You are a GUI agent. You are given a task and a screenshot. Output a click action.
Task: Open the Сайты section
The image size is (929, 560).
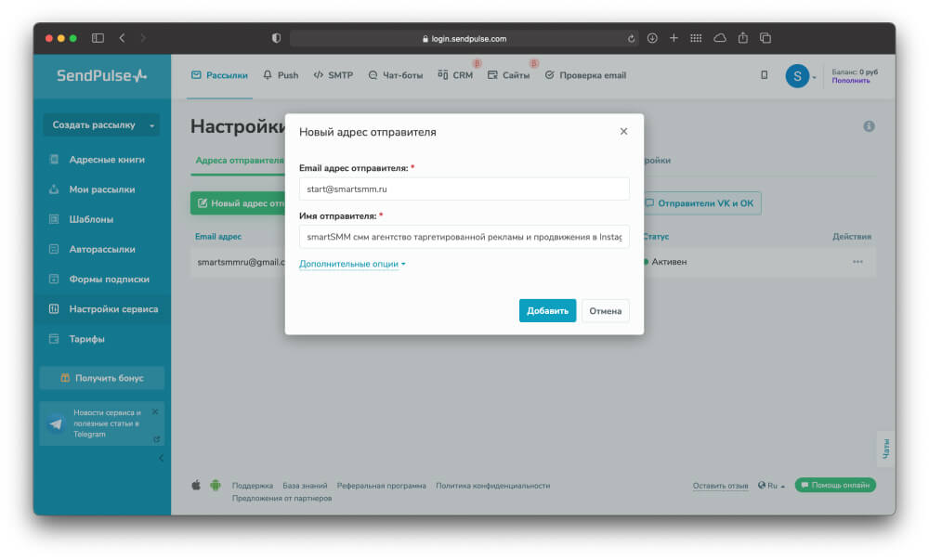tap(508, 75)
